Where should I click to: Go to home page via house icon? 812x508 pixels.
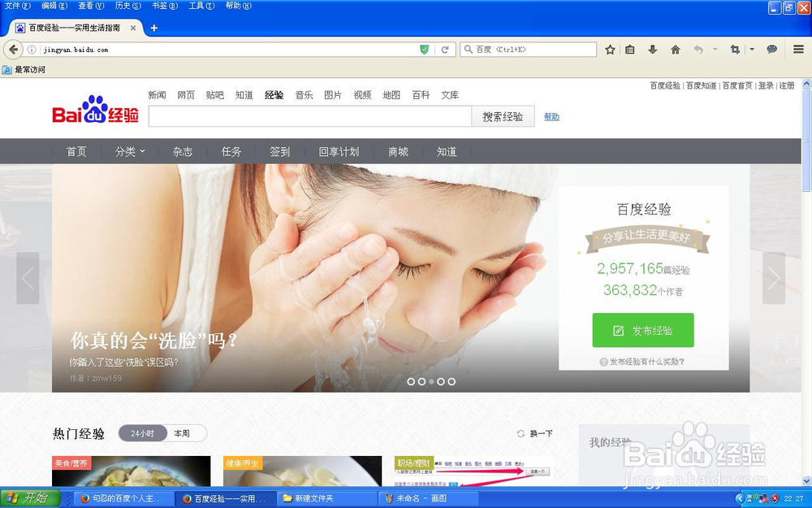point(676,50)
